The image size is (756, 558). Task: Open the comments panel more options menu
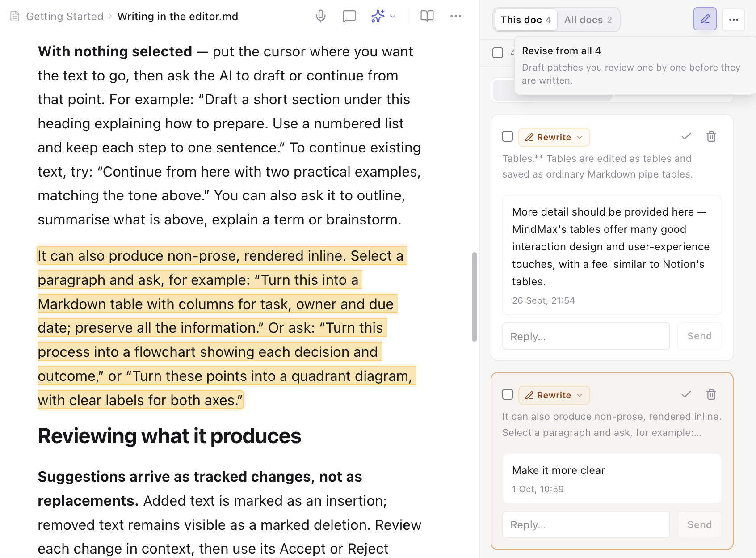tap(733, 19)
